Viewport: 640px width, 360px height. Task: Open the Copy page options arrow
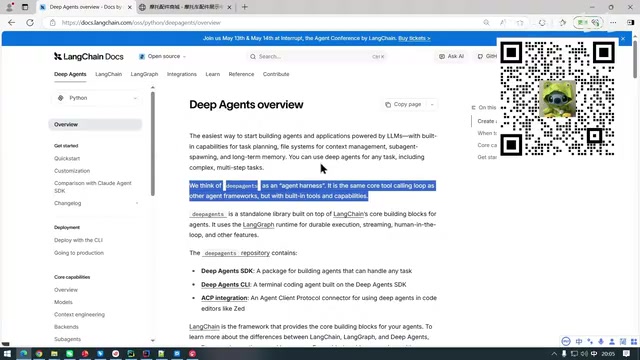(432, 104)
